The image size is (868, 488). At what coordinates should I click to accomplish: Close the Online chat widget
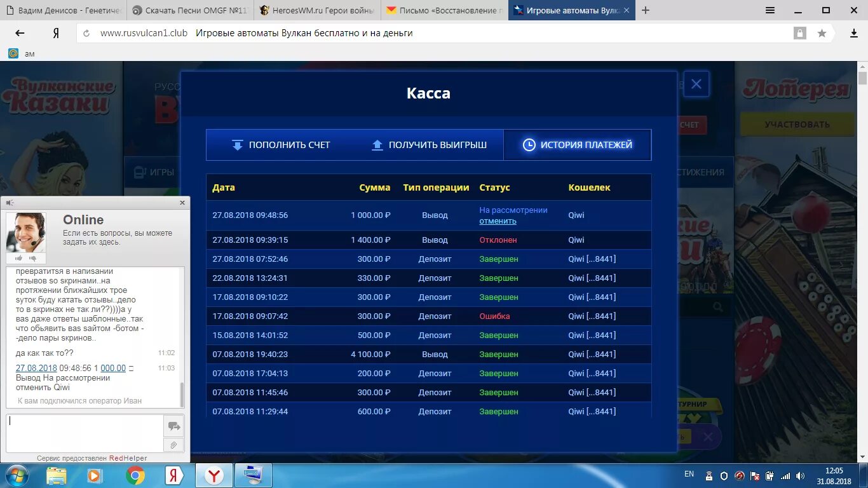(182, 203)
